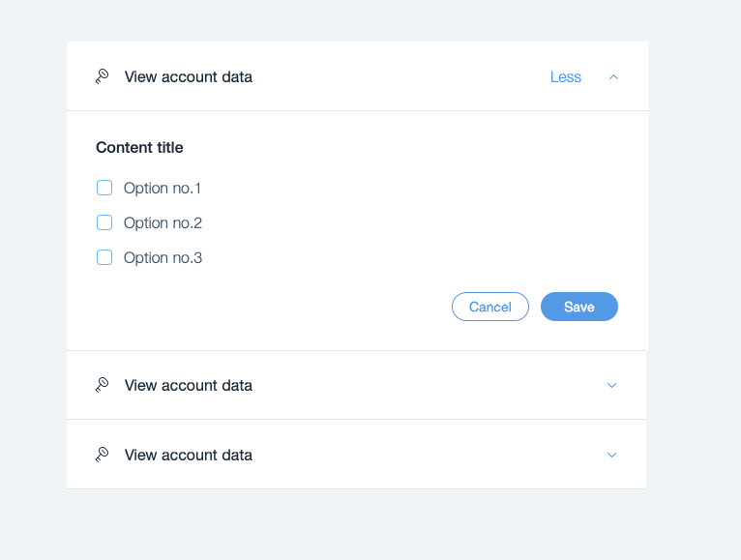Collapse the top section using the up chevron
This screenshot has height=560, width=741.
[613, 77]
